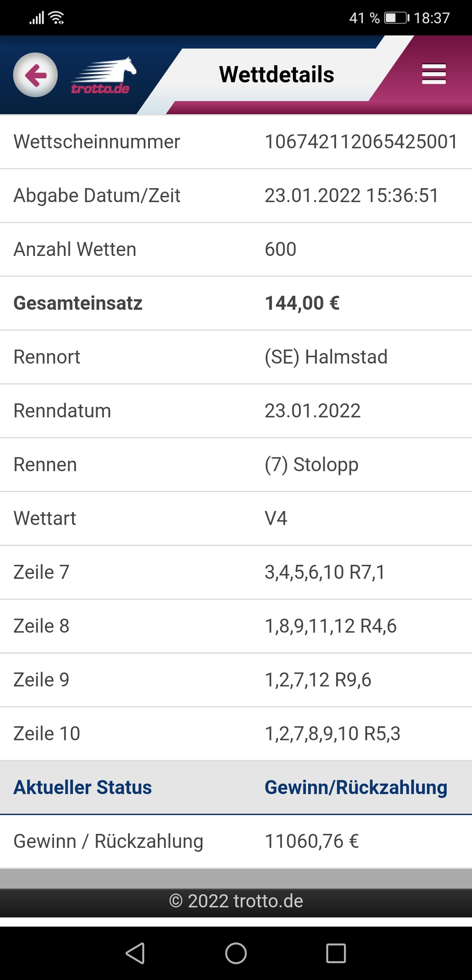Tap the Wi-Fi signal status icon
The height and width of the screenshot is (980, 472).
click(x=57, y=18)
